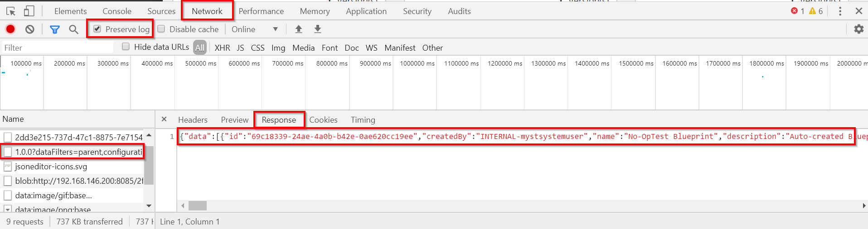Select the jsoneditor-icons.svg request
This screenshot has width=868, height=229.
click(x=51, y=167)
